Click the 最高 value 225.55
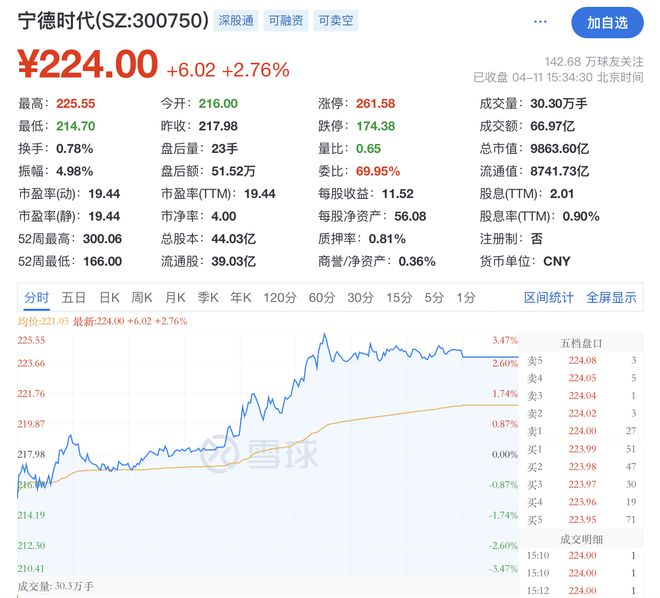Screen dimensions: 660x598 pos(76,104)
